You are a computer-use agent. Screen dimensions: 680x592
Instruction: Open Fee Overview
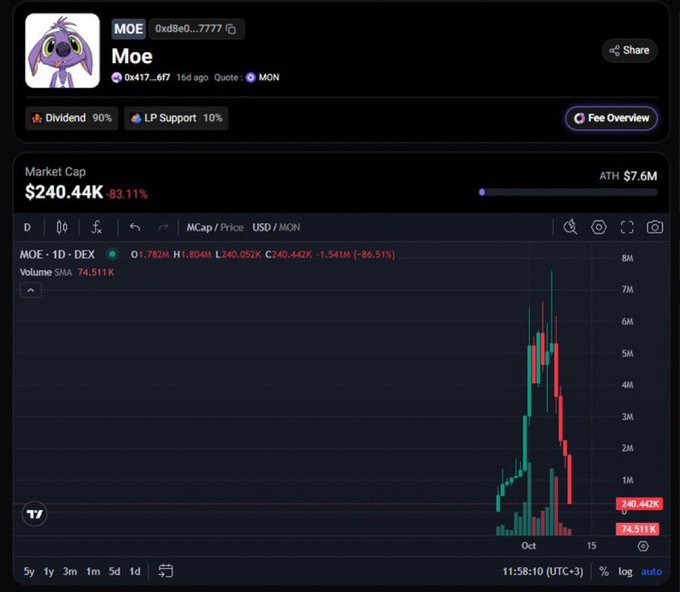(x=611, y=118)
